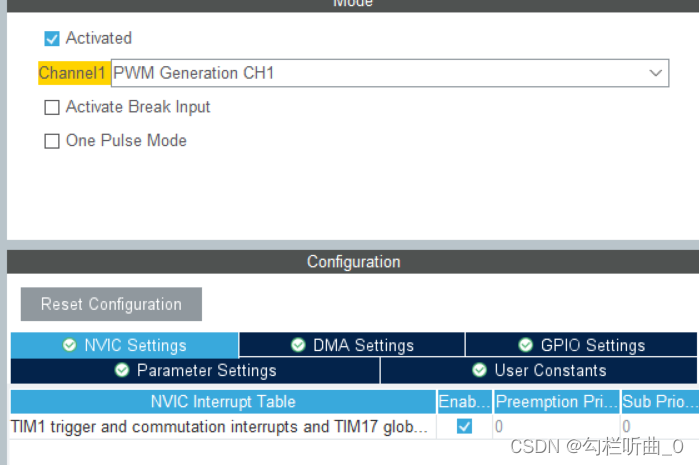Open the Parameter Settings tab
This screenshot has height=465, width=699.
pyautogui.click(x=195, y=370)
